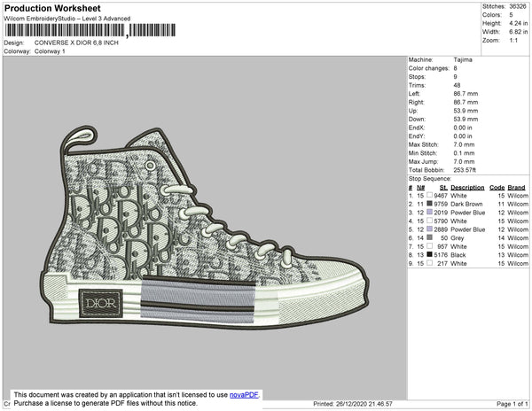Click the 'Brand' column header

516,188
